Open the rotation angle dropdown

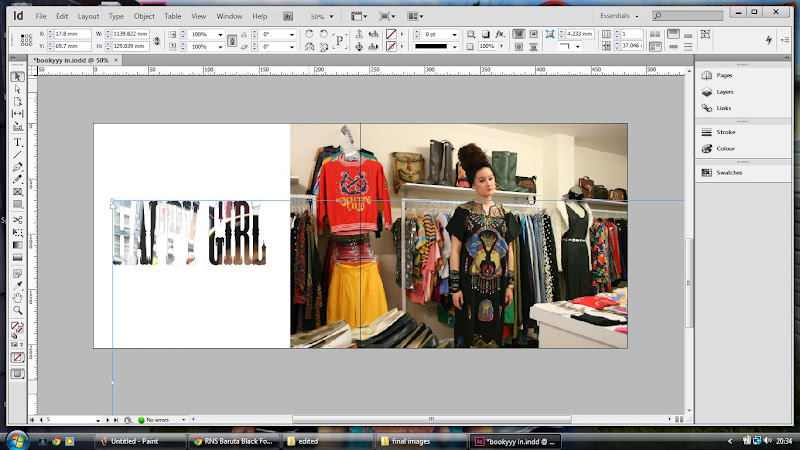pyautogui.click(x=292, y=34)
